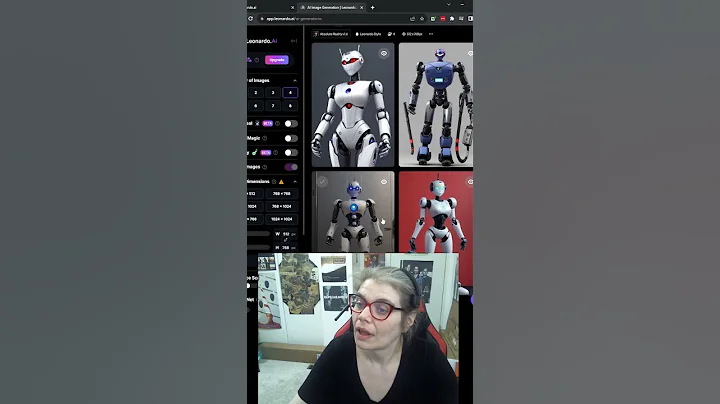Choose the 768 × 1024 dimension preset
This screenshot has height=404, width=720.
click(281, 207)
